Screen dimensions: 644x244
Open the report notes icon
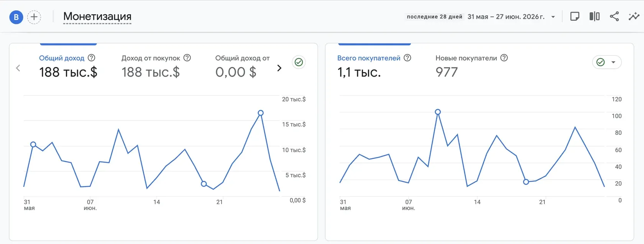click(x=575, y=16)
